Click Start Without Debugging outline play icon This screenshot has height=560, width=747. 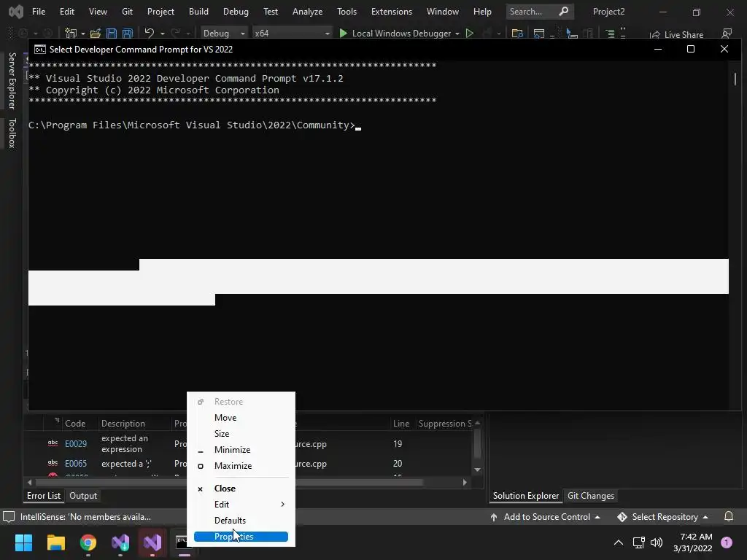click(x=470, y=34)
